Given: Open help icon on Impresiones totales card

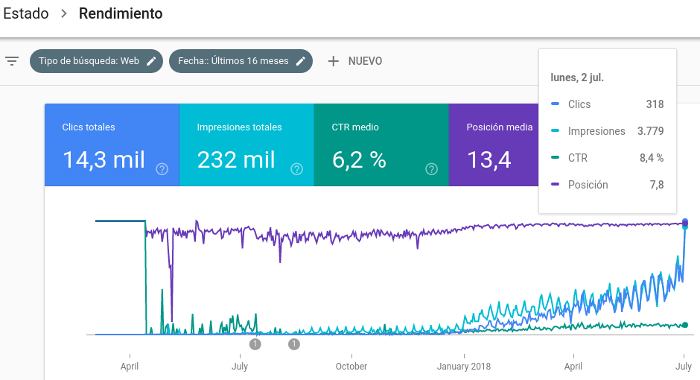Looking at the screenshot, I should (x=297, y=169).
